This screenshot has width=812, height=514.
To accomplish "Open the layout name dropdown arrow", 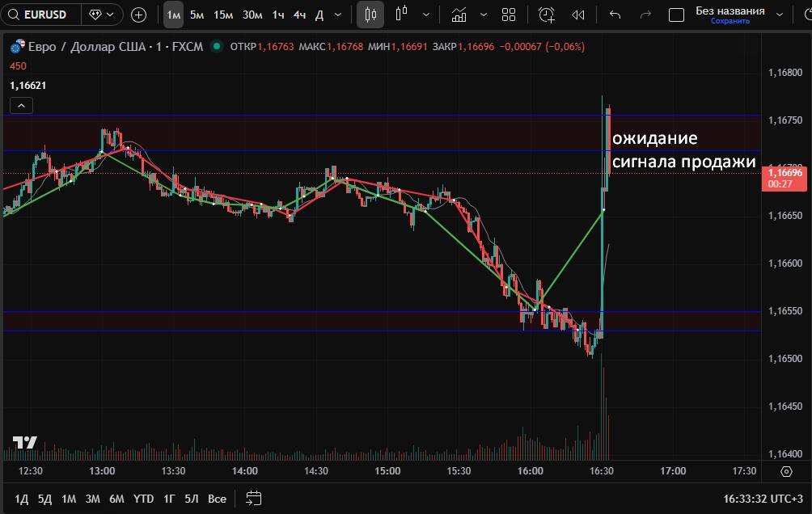I will click(780, 15).
